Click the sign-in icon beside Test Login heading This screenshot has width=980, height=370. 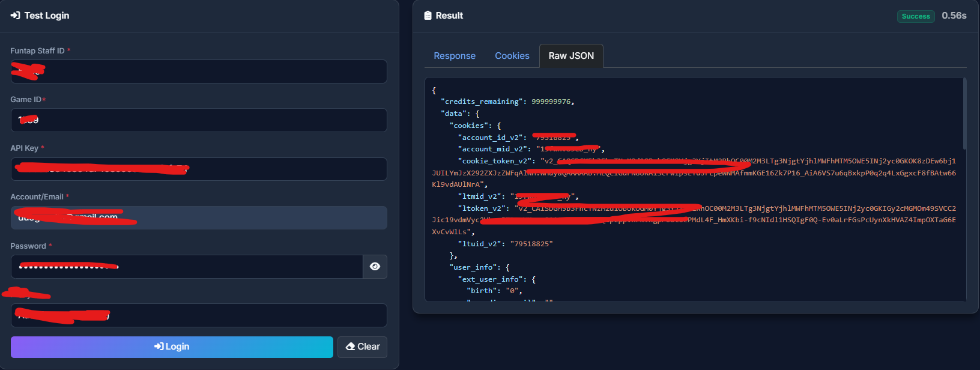point(15,16)
